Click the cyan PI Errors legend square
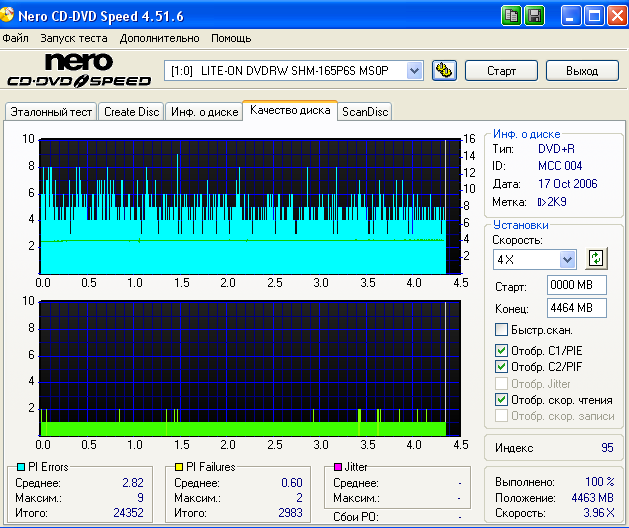This screenshot has width=629, height=528. click(21, 467)
